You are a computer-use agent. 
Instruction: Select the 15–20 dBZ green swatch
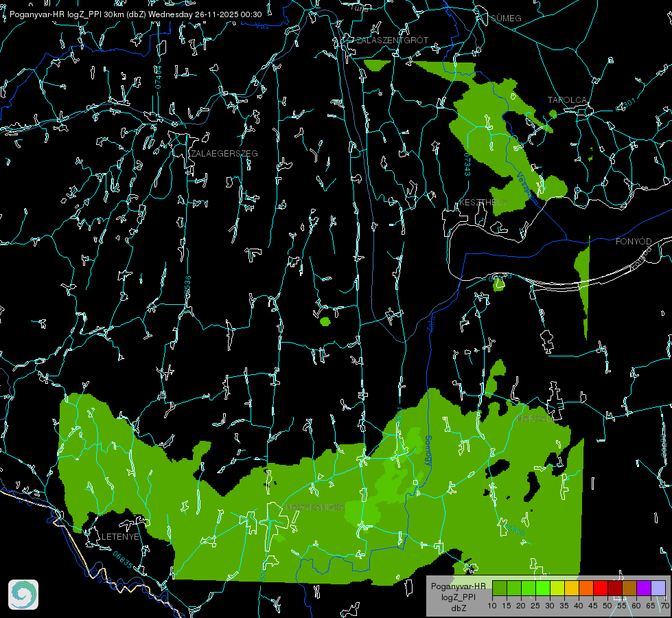pos(514,588)
